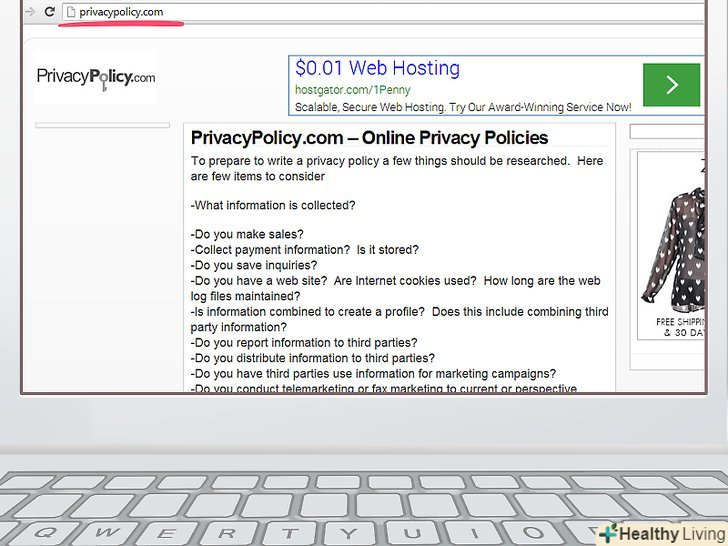The image size is (728, 546).
Task: Click '-Do you report information to third parties?'
Action: (x=304, y=343)
